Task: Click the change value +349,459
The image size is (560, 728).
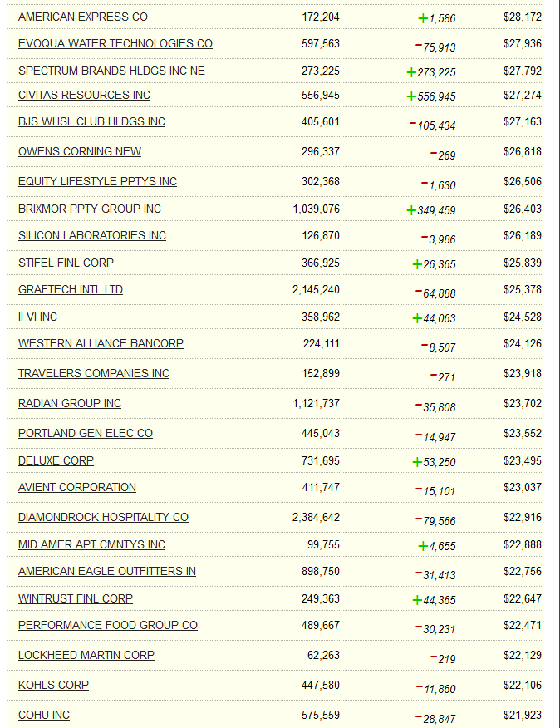Action: pyautogui.click(x=431, y=210)
